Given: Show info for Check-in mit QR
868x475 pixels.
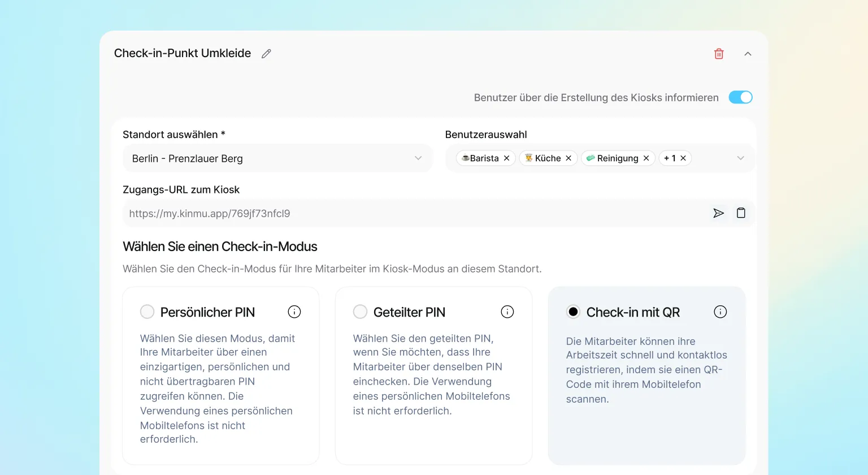Looking at the screenshot, I should click(x=721, y=312).
